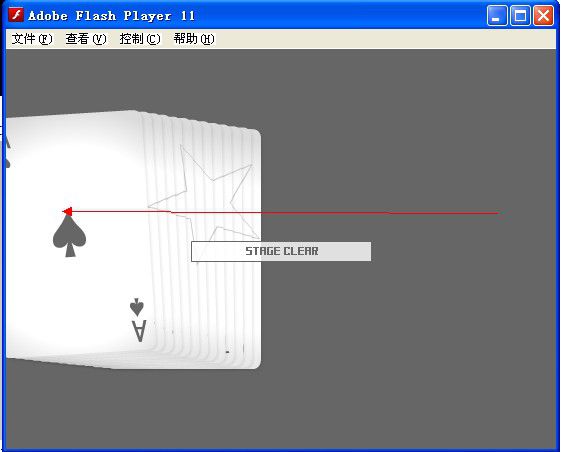
Task: Click the STAGE CLEAR button
Action: (x=281, y=251)
